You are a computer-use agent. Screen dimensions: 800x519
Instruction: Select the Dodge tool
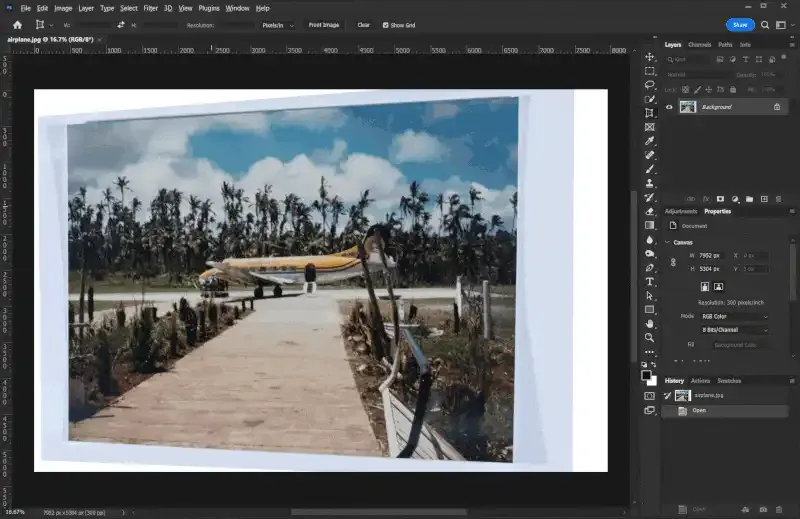[649, 253]
